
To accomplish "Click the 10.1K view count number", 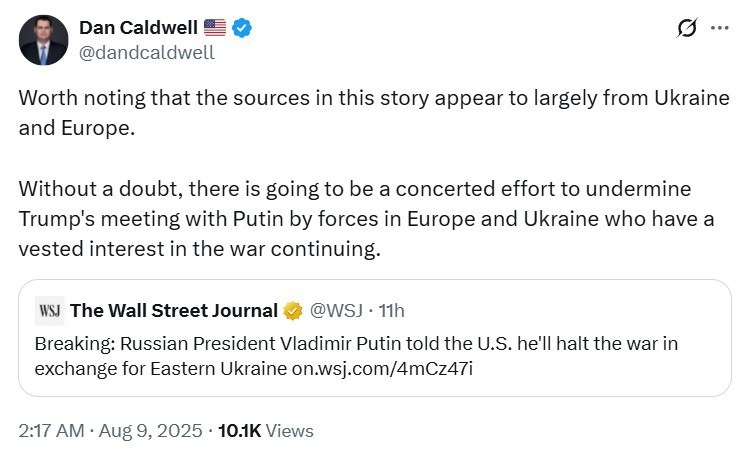I will (241, 431).
